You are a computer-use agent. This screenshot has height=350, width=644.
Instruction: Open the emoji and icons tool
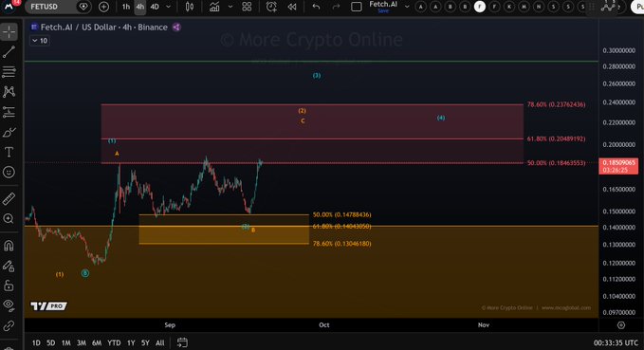[x=9, y=172]
